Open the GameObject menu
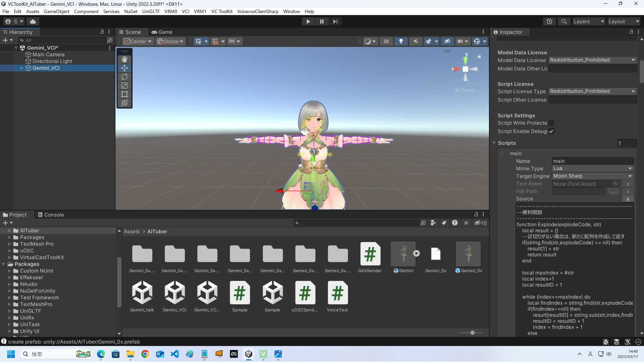The width and height of the screenshot is (644, 362). point(56,11)
